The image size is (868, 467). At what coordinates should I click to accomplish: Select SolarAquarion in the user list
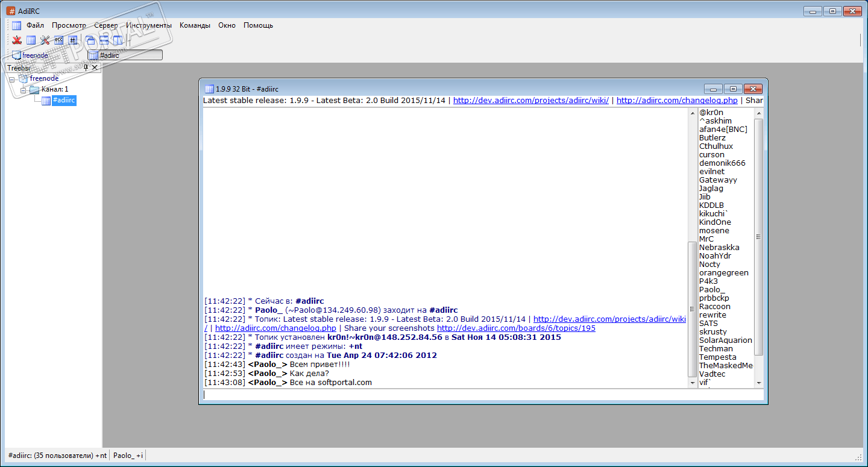pos(726,340)
